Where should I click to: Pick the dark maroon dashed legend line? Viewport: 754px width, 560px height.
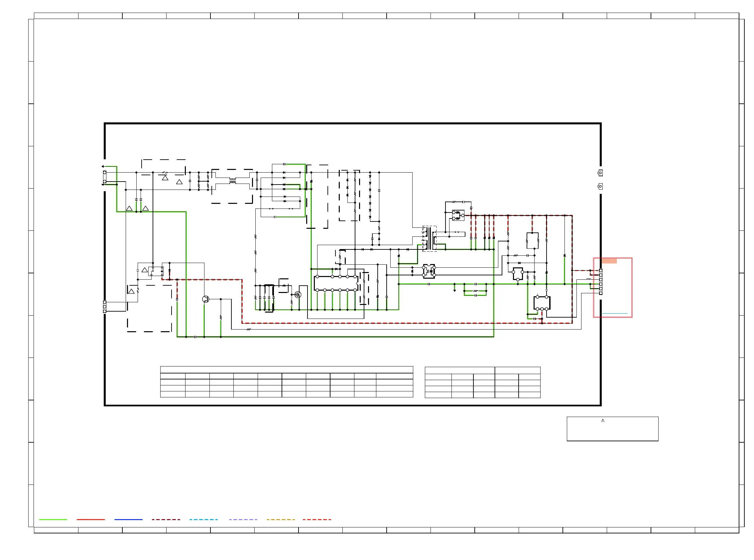166,519
